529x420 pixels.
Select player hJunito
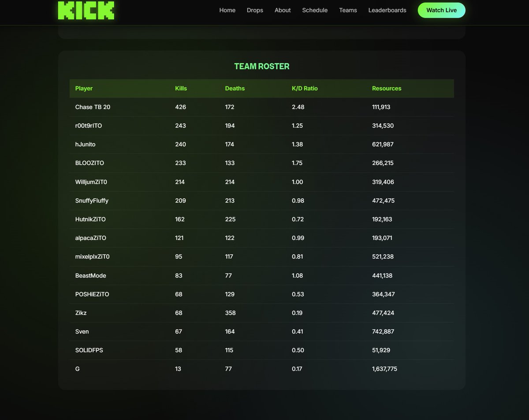pos(85,145)
